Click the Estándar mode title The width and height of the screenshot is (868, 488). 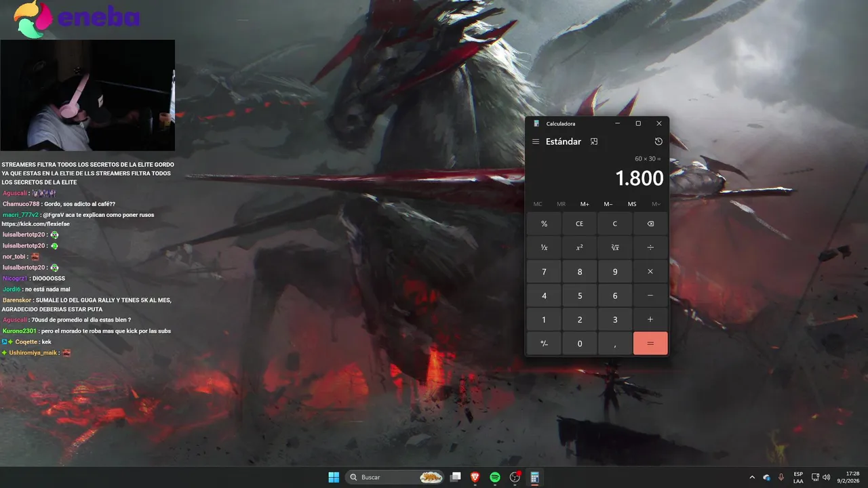(x=564, y=142)
